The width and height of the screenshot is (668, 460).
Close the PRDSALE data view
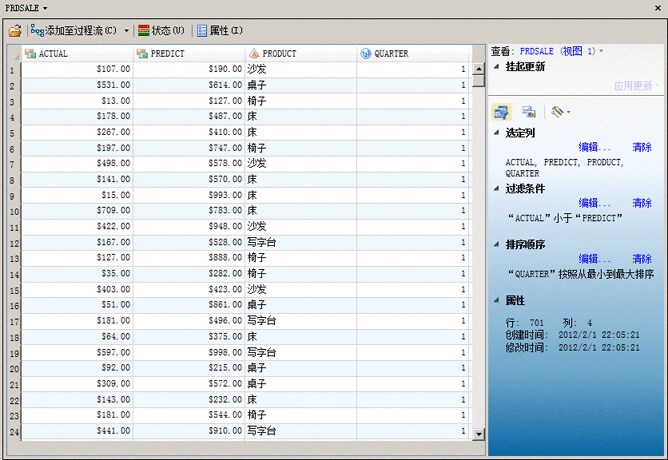coord(658,8)
